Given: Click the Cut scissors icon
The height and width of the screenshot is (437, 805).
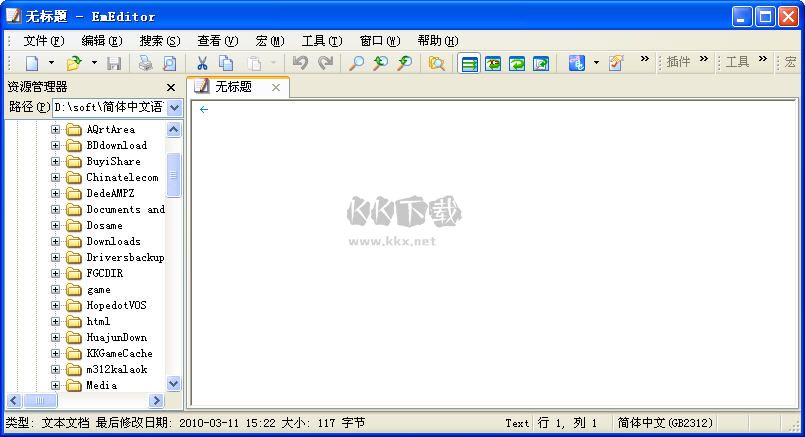Looking at the screenshot, I should click(202, 63).
